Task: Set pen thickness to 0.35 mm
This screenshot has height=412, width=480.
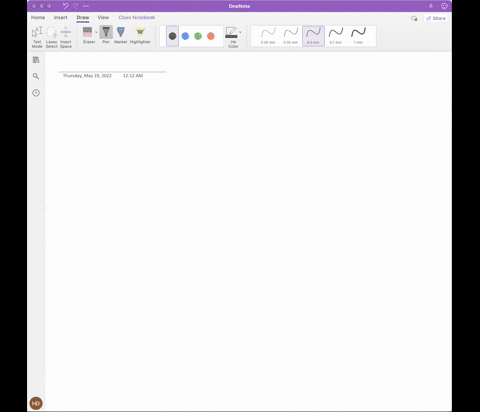Action: tap(291, 36)
